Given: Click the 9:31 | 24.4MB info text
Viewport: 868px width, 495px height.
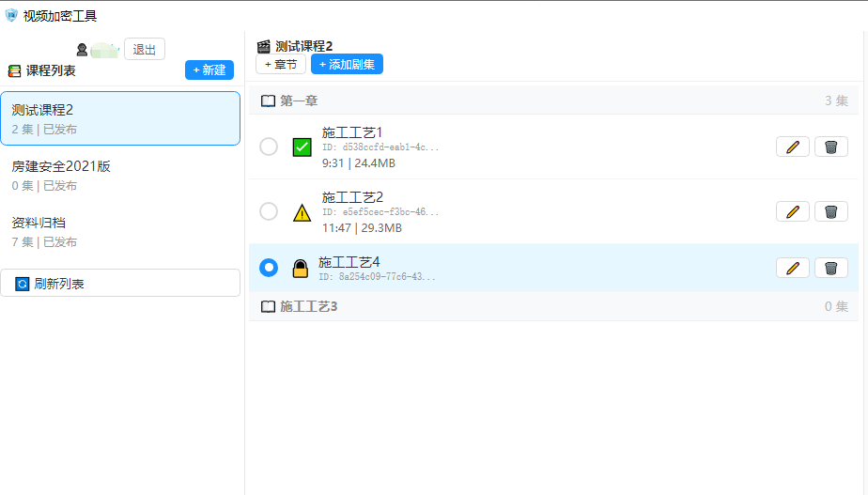Looking at the screenshot, I should [x=359, y=163].
